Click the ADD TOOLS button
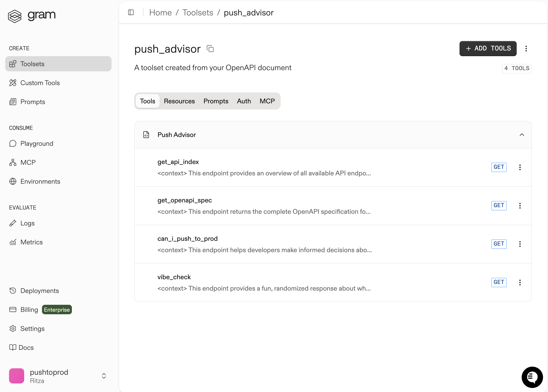The height and width of the screenshot is (392, 548). (488, 48)
